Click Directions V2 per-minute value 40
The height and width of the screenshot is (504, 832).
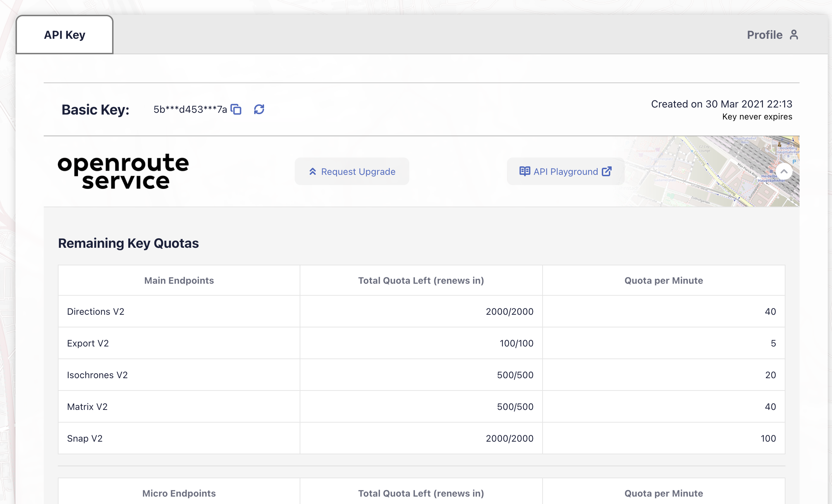pos(771,311)
